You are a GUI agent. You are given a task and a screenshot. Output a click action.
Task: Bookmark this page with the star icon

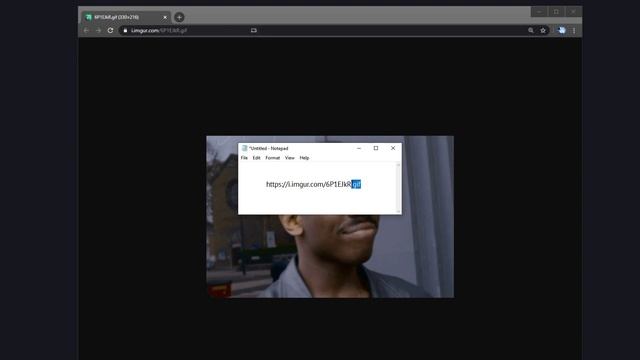click(543, 30)
